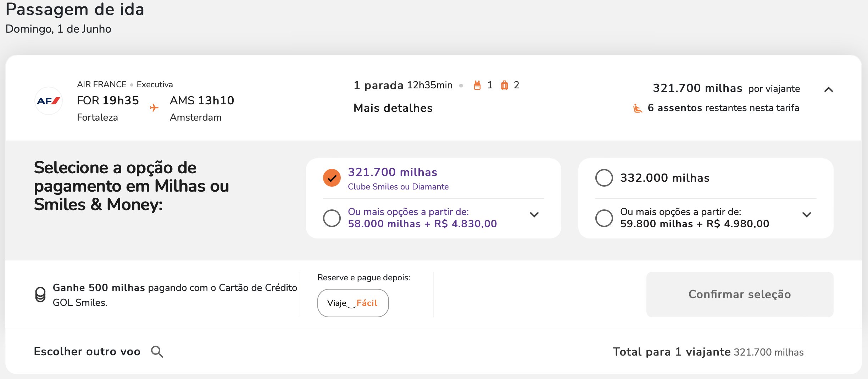Viewport: 868px width, 379px height.
Task: Click the magnifier icon for another flight
Action: 157,352
